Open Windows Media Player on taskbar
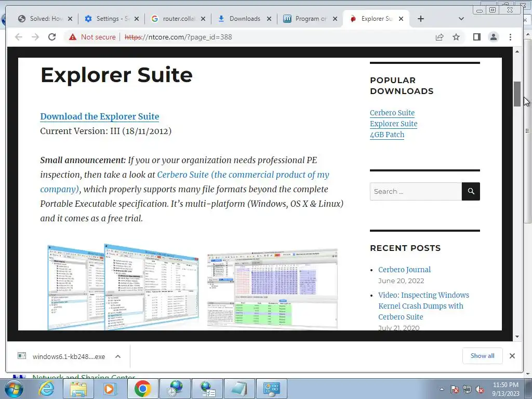This screenshot has width=532, height=399. pyautogui.click(x=110, y=389)
